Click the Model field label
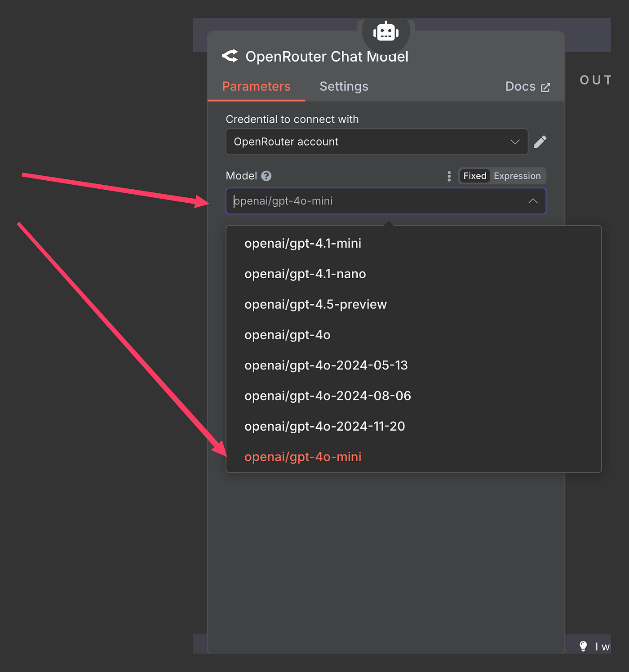This screenshot has height=672, width=629. [241, 176]
